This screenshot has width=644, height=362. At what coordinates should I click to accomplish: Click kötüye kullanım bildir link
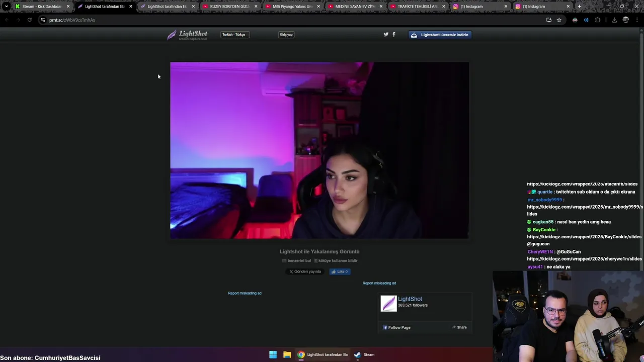click(336, 260)
